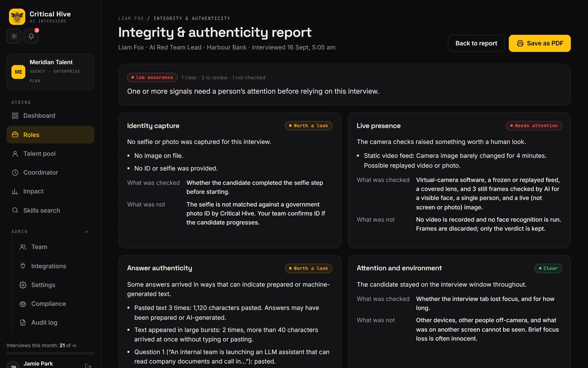Click the Critical Hive bee logo
Viewport: 588px width, 368px height.
17,17
